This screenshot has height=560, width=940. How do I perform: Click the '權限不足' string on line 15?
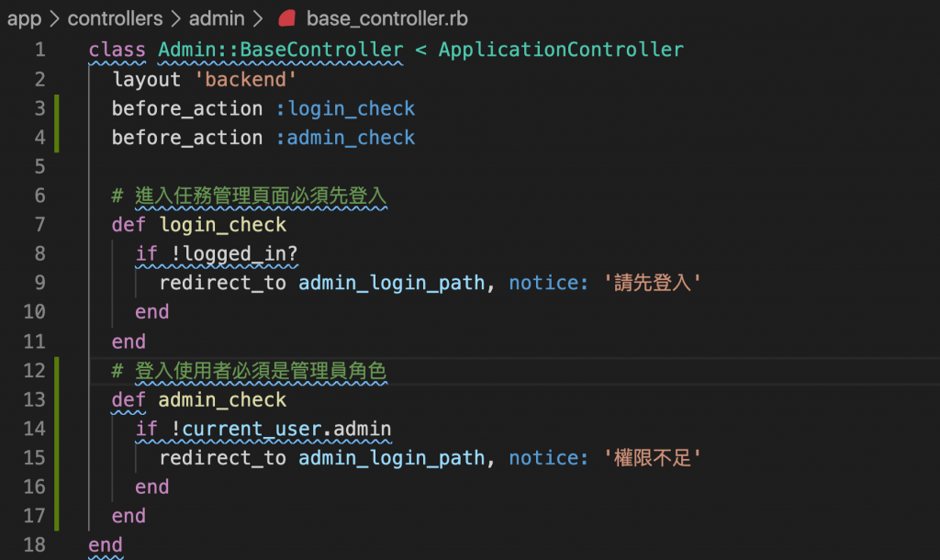click(x=653, y=458)
